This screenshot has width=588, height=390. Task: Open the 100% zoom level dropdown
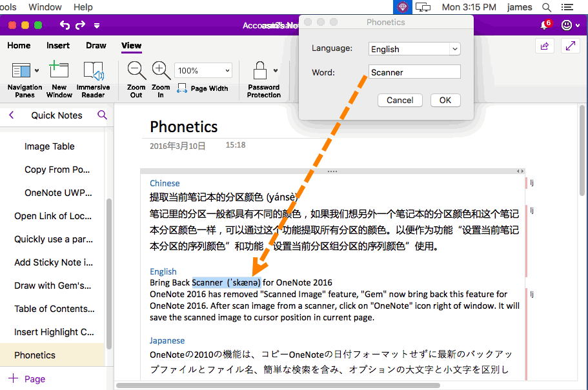click(x=203, y=70)
